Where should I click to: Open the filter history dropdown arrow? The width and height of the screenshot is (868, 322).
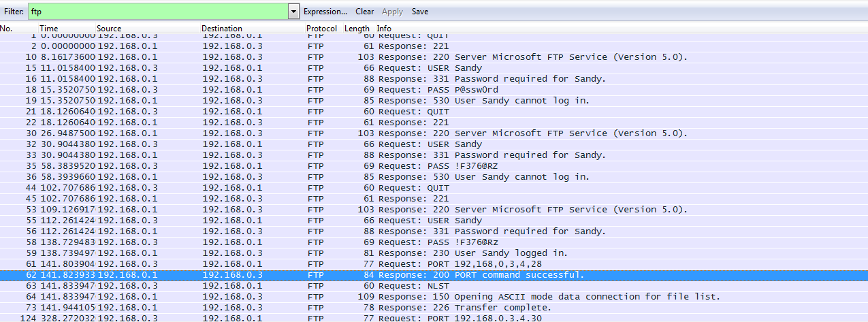293,12
